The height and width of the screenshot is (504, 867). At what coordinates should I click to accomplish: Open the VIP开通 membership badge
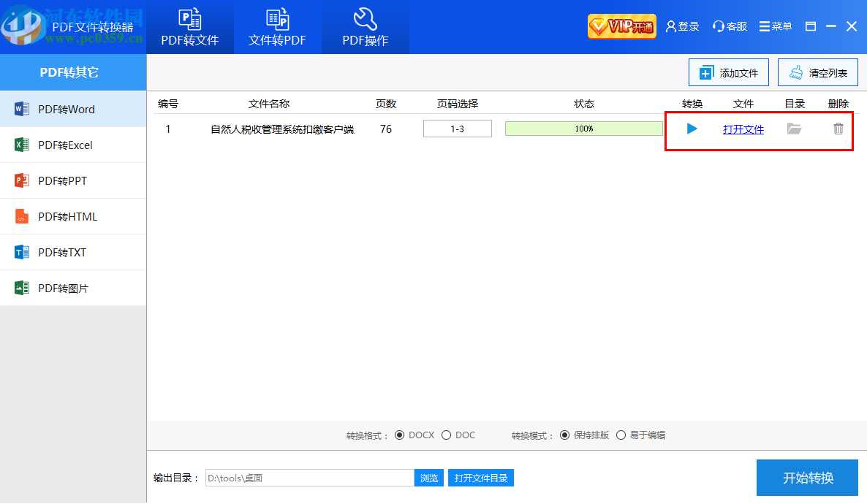tap(621, 26)
